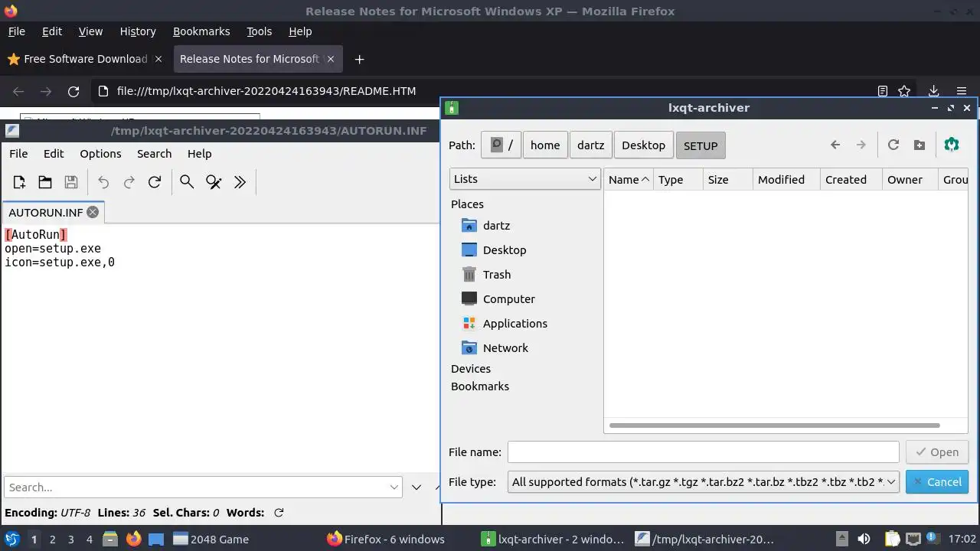Open the editor's Options menu

pos(100,154)
